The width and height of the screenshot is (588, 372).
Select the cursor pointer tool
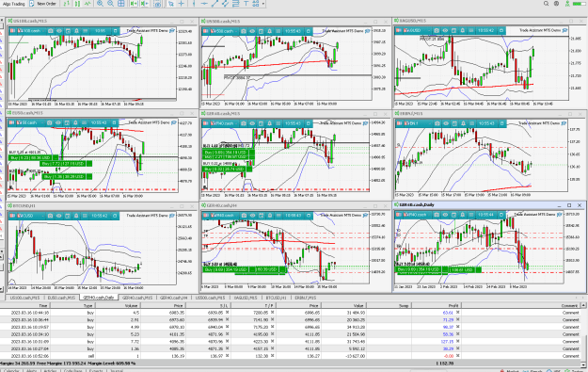170,4
